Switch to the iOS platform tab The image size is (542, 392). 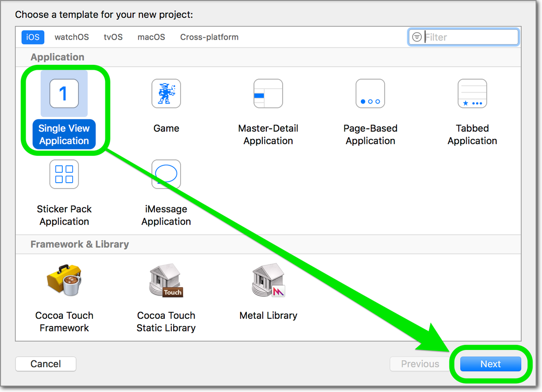[x=33, y=37]
